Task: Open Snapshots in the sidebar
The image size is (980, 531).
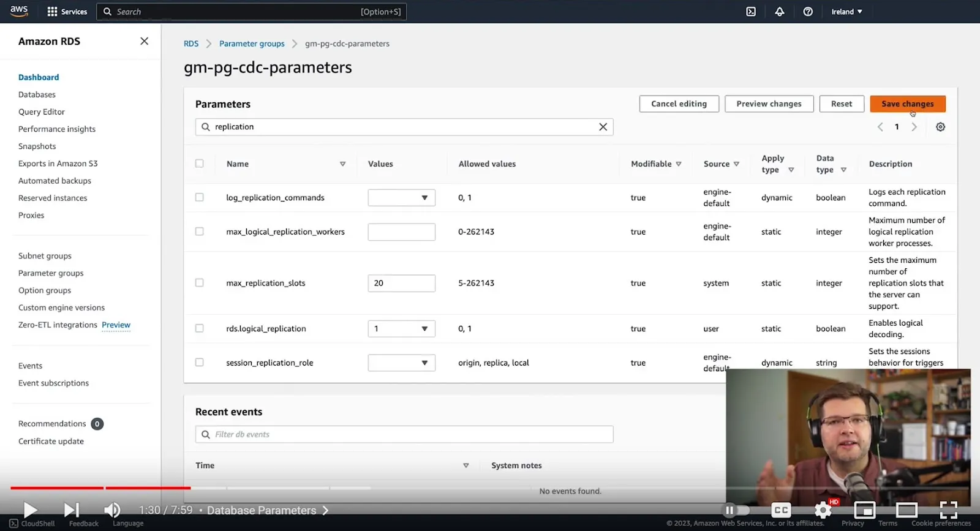Action: tap(37, 146)
